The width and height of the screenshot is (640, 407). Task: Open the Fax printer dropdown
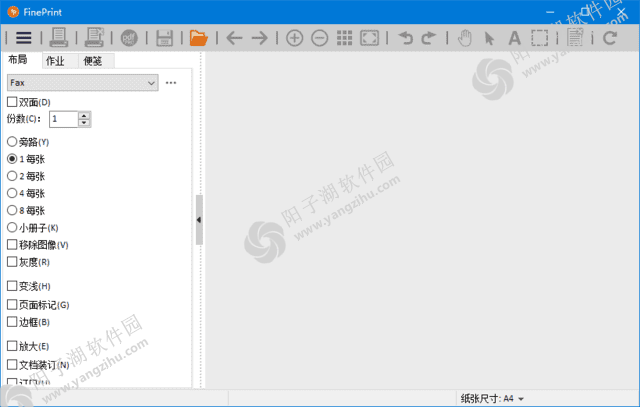82,82
